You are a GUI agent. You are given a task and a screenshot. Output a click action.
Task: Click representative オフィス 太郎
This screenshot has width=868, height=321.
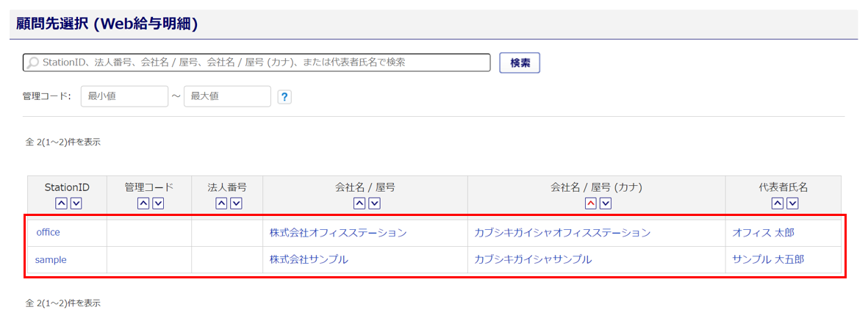pyautogui.click(x=763, y=233)
